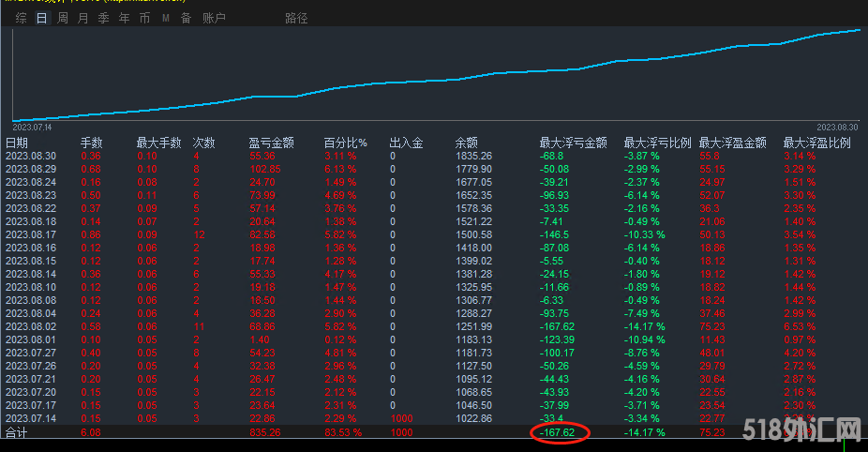Click the 手数 column header
Screen dimensions: 868x452
pyautogui.click(x=91, y=143)
